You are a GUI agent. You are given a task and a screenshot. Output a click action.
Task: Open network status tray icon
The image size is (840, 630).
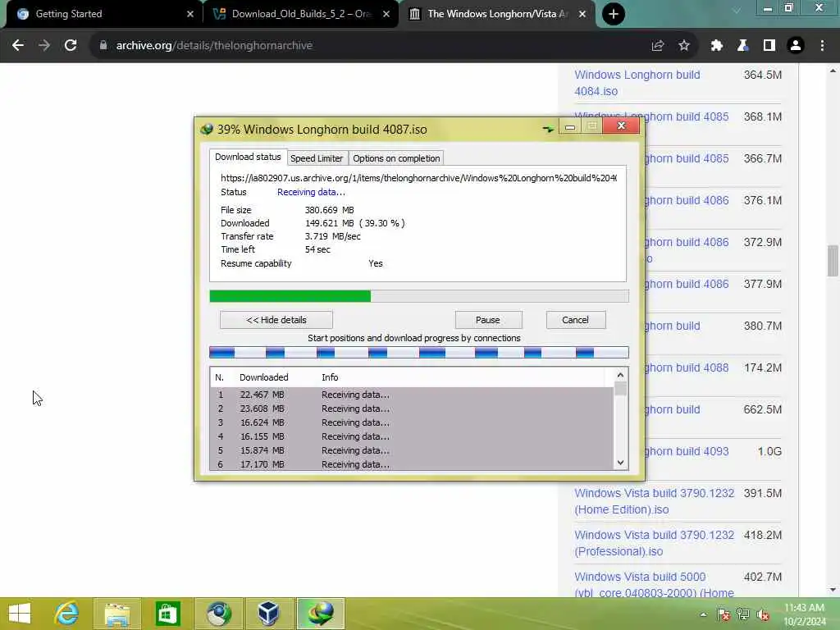point(743,614)
